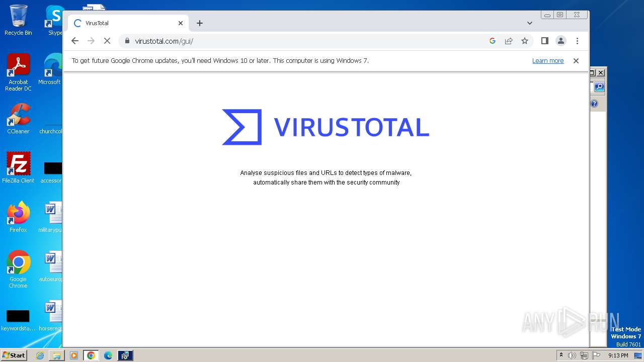Click search icon in background window

tap(599, 87)
